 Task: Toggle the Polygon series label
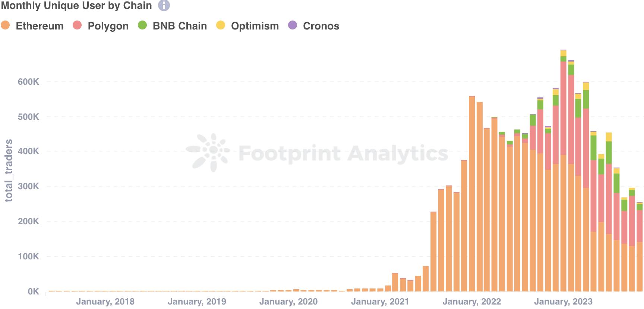coord(108,26)
